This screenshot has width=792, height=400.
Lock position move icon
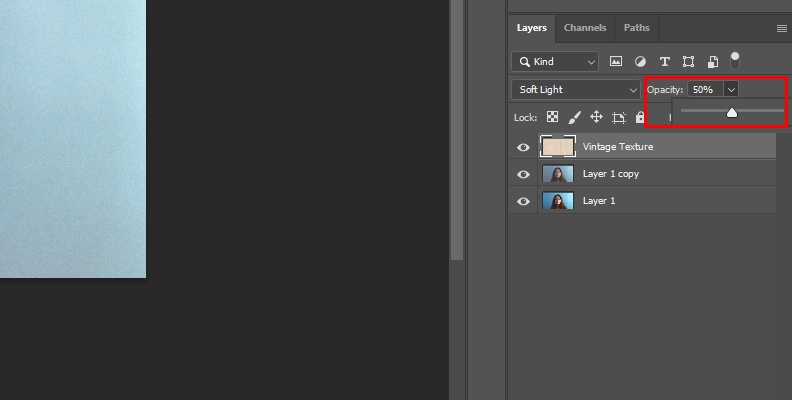(597, 117)
